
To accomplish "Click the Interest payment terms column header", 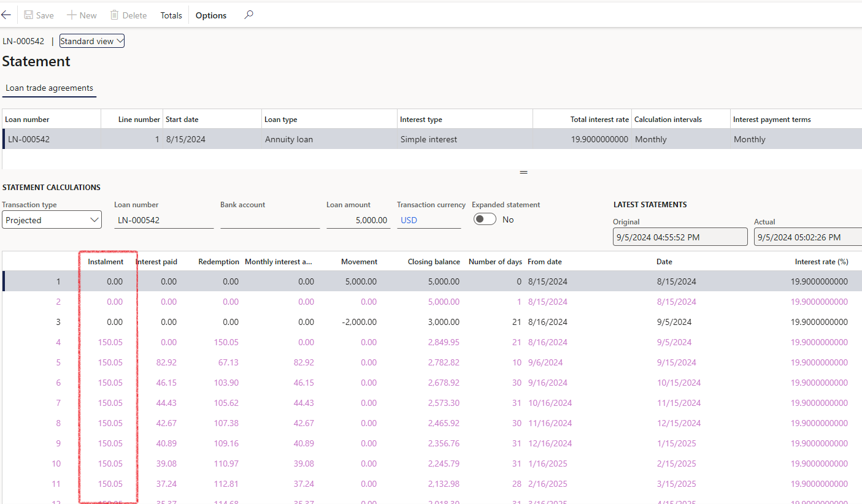I will tap(796, 120).
